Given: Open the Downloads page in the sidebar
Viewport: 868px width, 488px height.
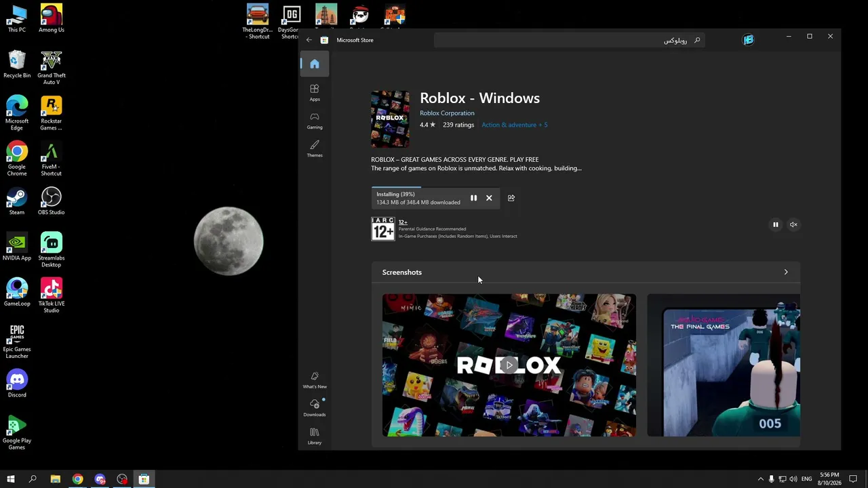Looking at the screenshot, I should pyautogui.click(x=315, y=408).
